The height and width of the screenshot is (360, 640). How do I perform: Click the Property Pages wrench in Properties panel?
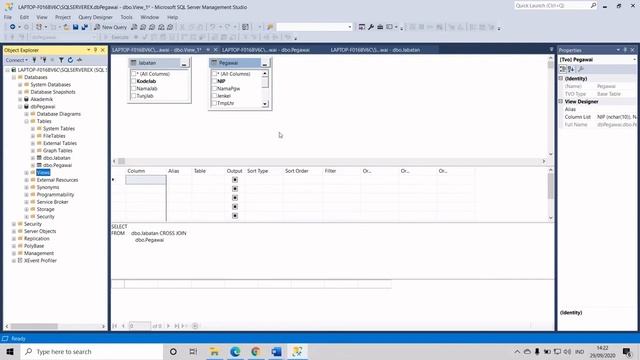(x=581, y=69)
